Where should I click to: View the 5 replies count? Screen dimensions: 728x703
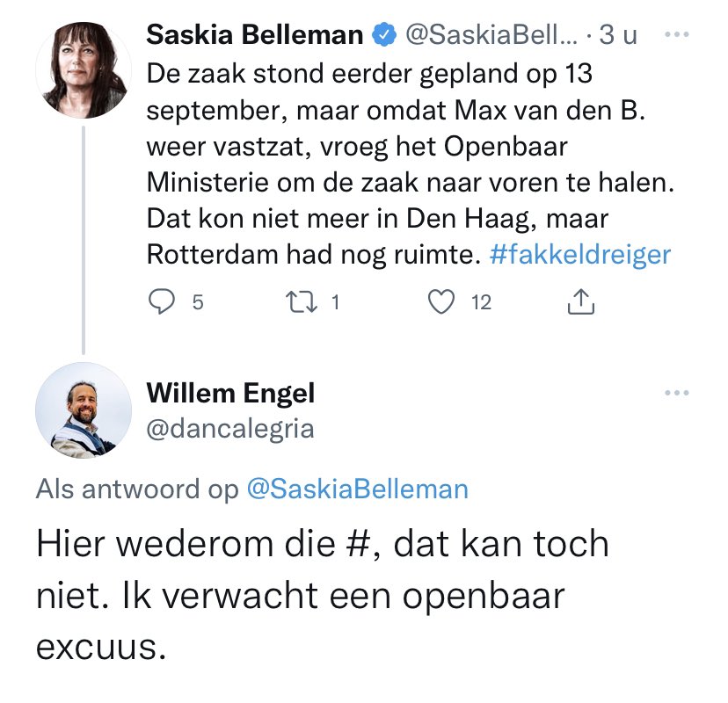point(198,302)
